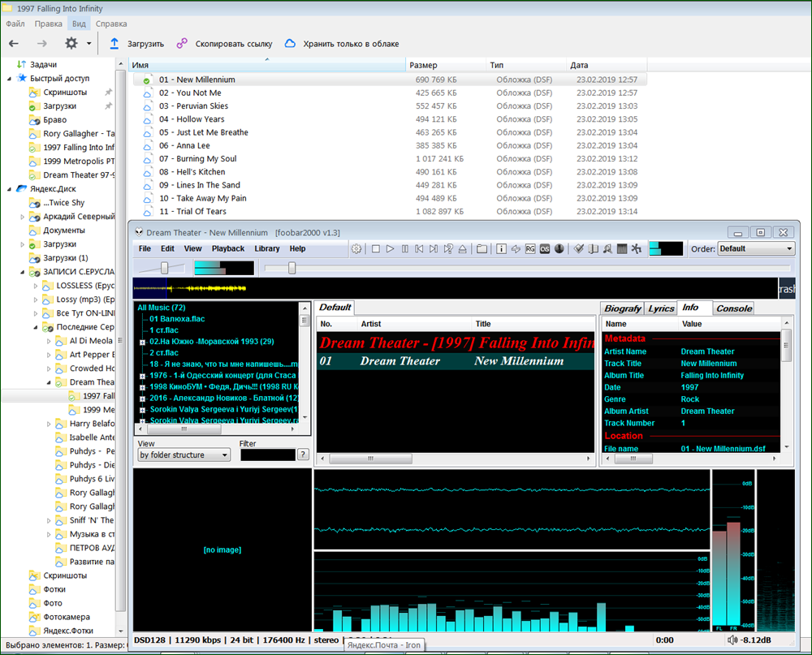Screen dimensions: 812x655
Task: Pause the track in foobar2000
Action: point(405,249)
